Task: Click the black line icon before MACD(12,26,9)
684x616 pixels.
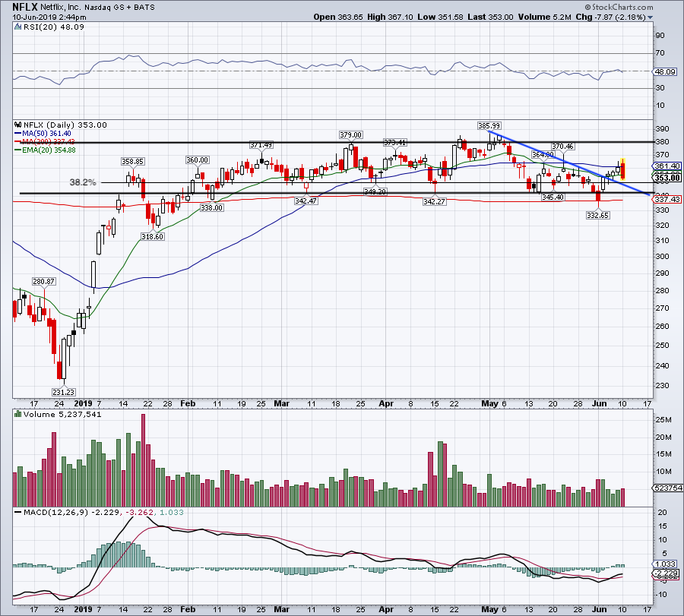Action: pos(18,512)
